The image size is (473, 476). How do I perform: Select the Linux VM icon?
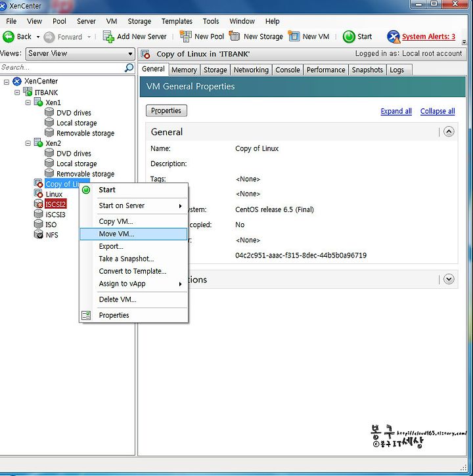coord(39,194)
